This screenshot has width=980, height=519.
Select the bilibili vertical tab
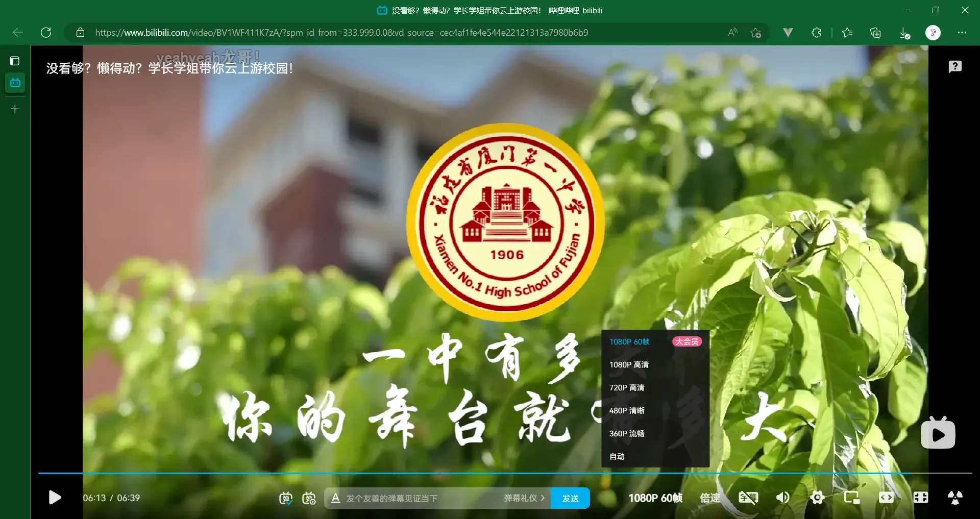[15, 83]
